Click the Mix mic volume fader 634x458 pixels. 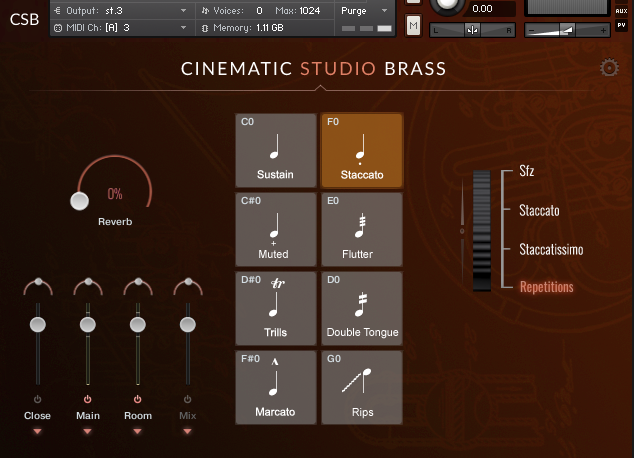[188, 325]
